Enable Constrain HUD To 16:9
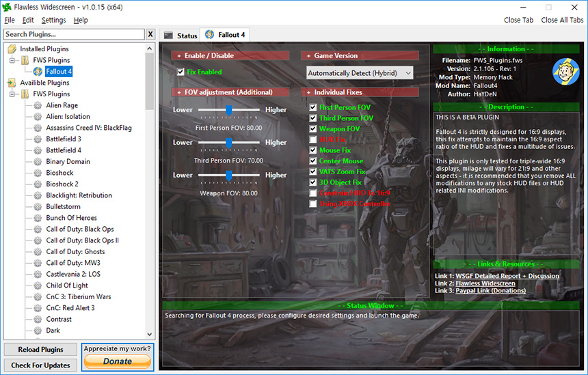The width and height of the screenshot is (588, 375). [312, 193]
